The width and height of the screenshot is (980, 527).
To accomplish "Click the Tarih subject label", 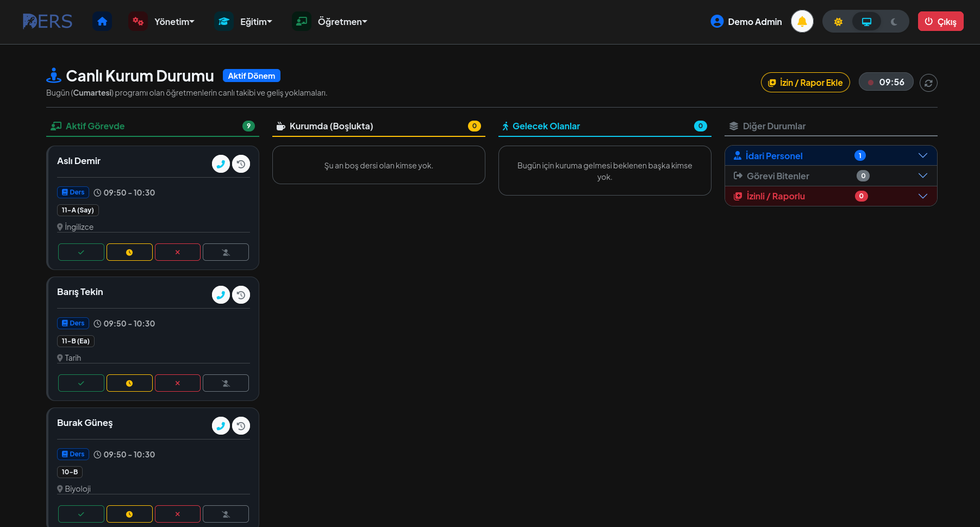I will click(x=73, y=358).
